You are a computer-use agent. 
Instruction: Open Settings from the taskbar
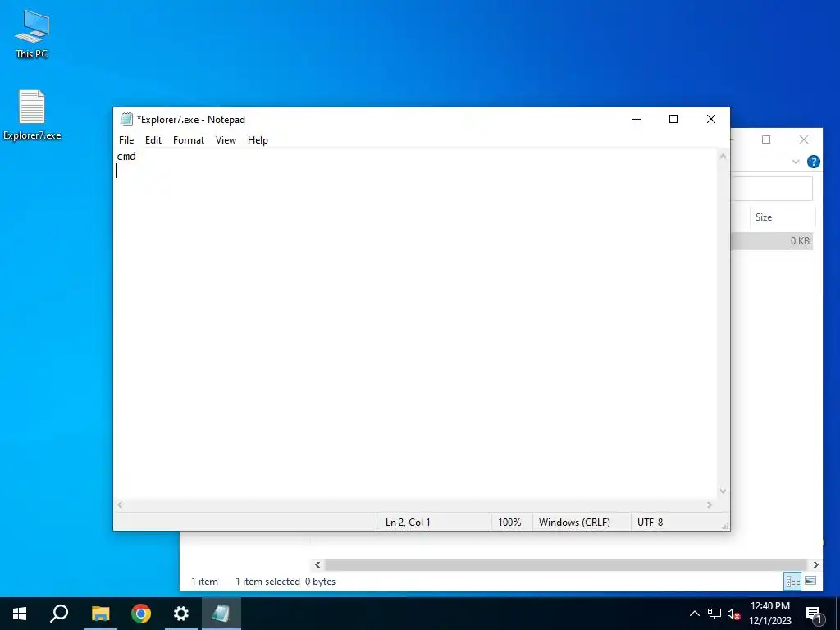(x=181, y=614)
